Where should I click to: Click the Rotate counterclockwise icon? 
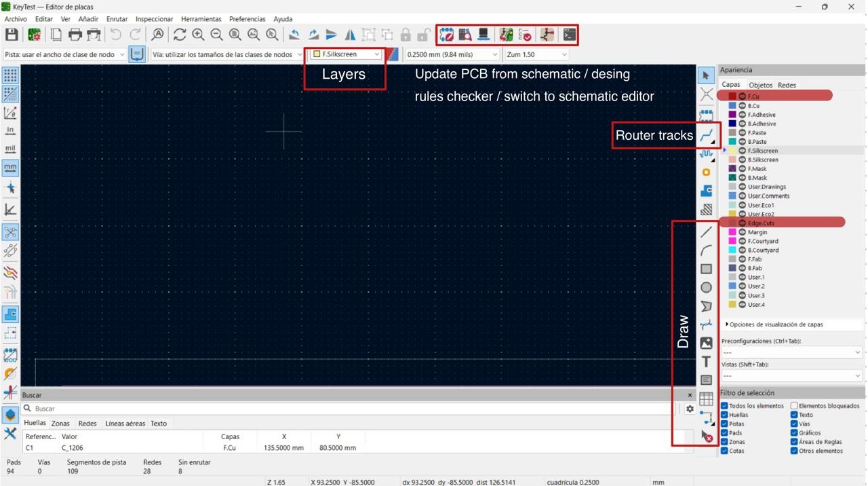click(x=294, y=35)
